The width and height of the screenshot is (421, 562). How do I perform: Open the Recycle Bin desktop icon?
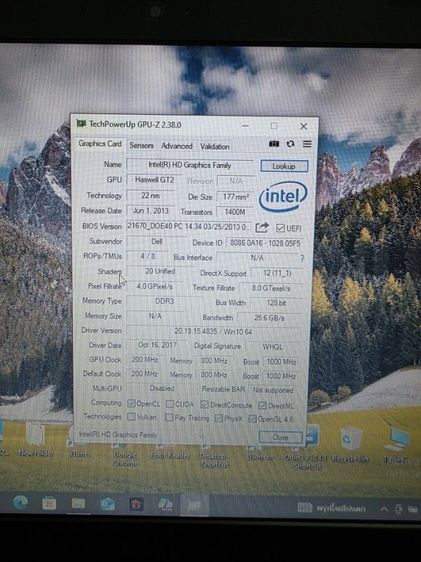point(350,444)
